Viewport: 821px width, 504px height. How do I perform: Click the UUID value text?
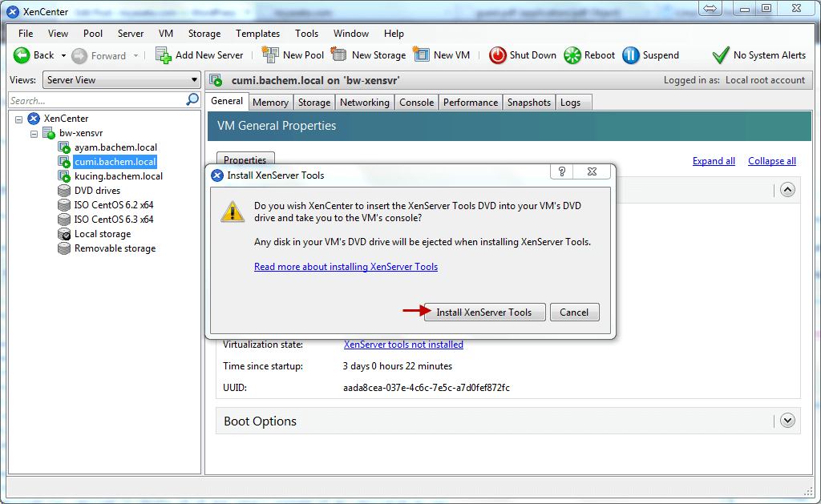tap(427, 388)
